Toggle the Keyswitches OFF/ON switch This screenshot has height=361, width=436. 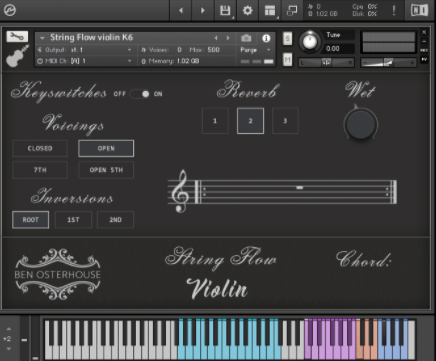point(140,94)
